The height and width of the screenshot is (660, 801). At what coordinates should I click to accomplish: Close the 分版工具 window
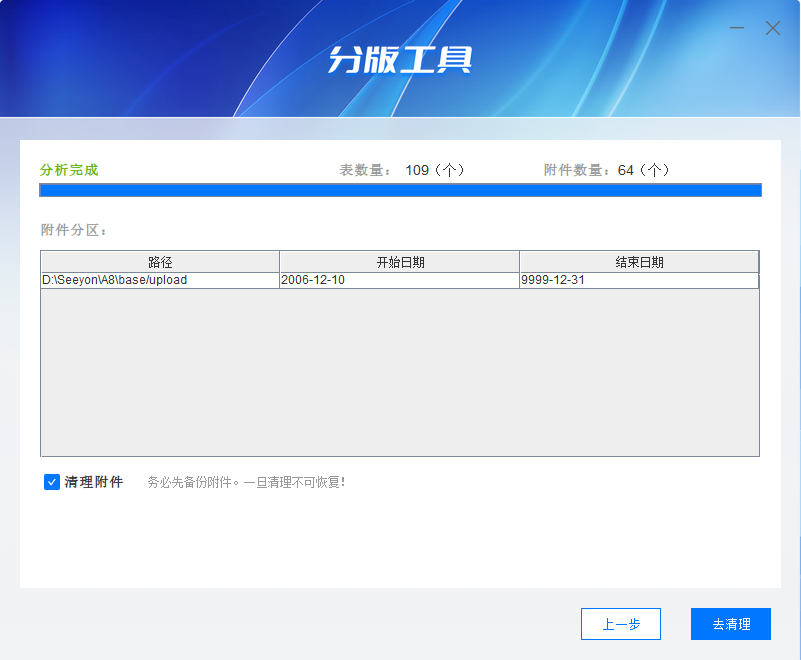(773, 28)
